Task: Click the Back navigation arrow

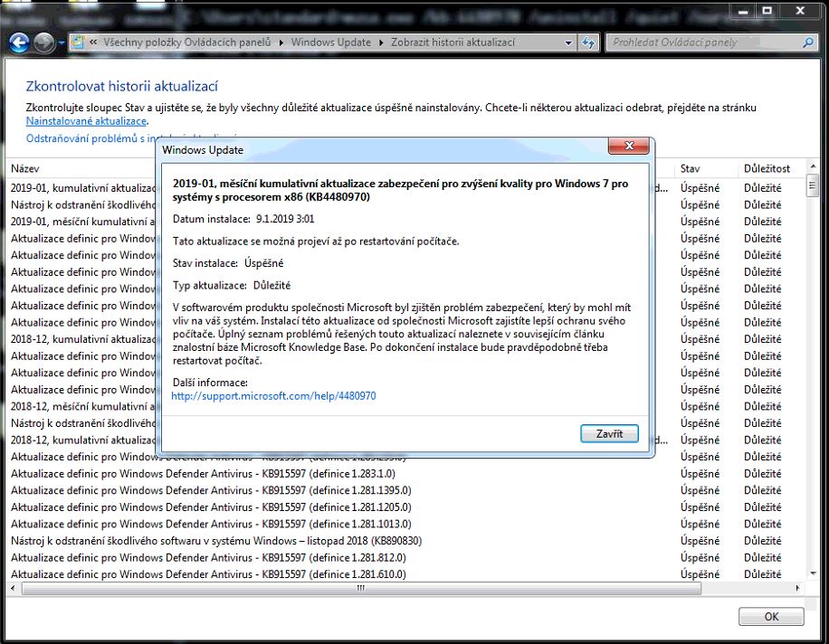Action: [18, 43]
